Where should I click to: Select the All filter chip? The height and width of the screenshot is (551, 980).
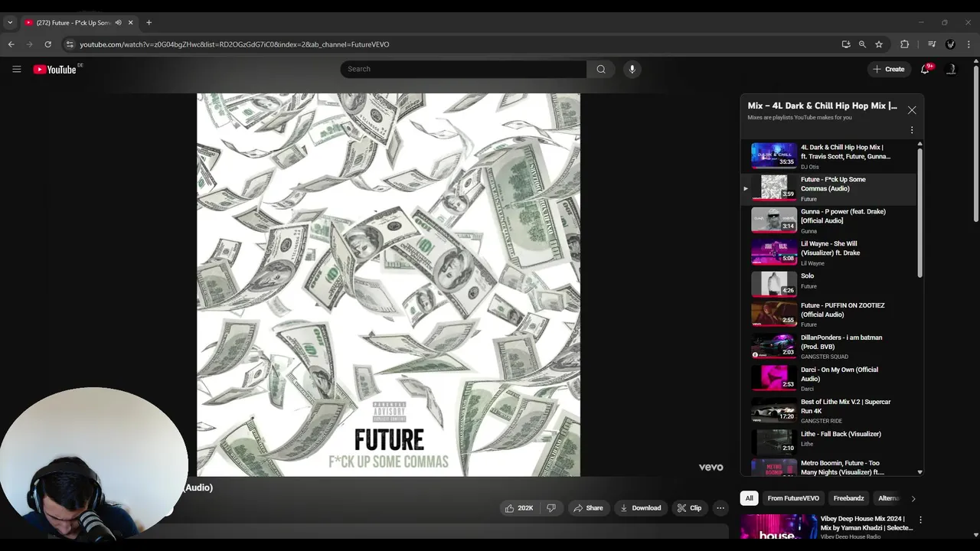(750, 498)
